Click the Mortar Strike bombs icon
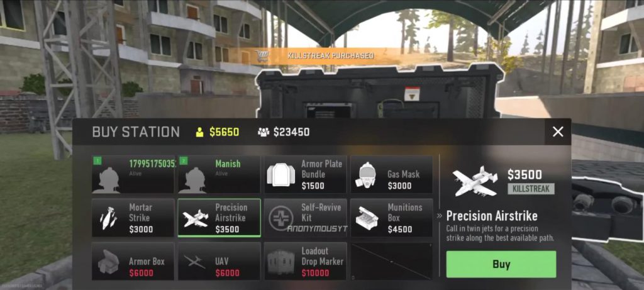The width and height of the screenshot is (644, 290). pyautogui.click(x=108, y=218)
